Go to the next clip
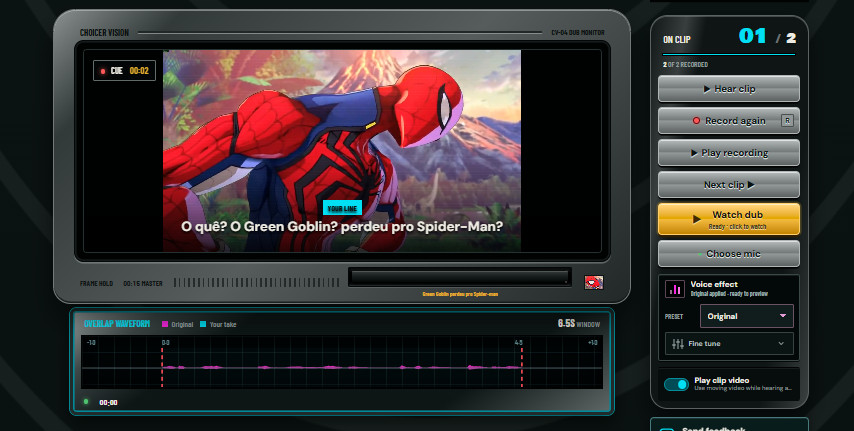Image resolution: width=854 pixels, height=431 pixels. [x=729, y=185]
